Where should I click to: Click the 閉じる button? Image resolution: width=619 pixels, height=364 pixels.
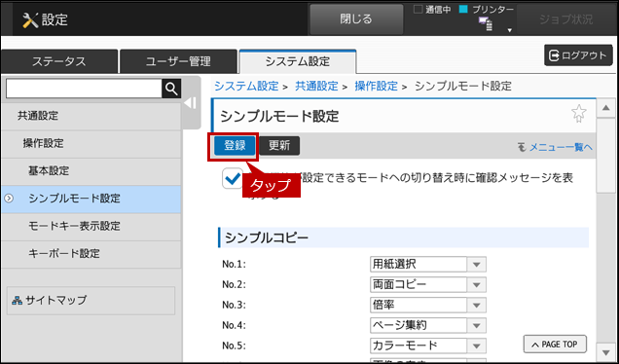[x=356, y=19]
